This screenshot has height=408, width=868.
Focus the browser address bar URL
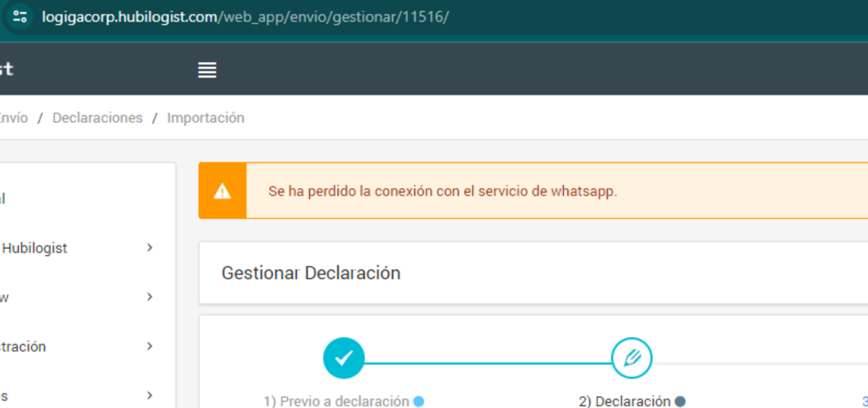coord(245,17)
